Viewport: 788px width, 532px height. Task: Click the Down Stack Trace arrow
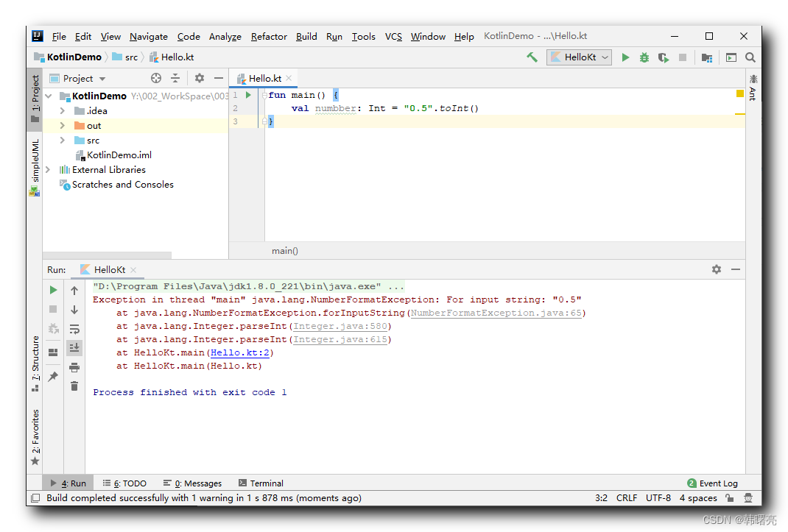(x=74, y=310)
